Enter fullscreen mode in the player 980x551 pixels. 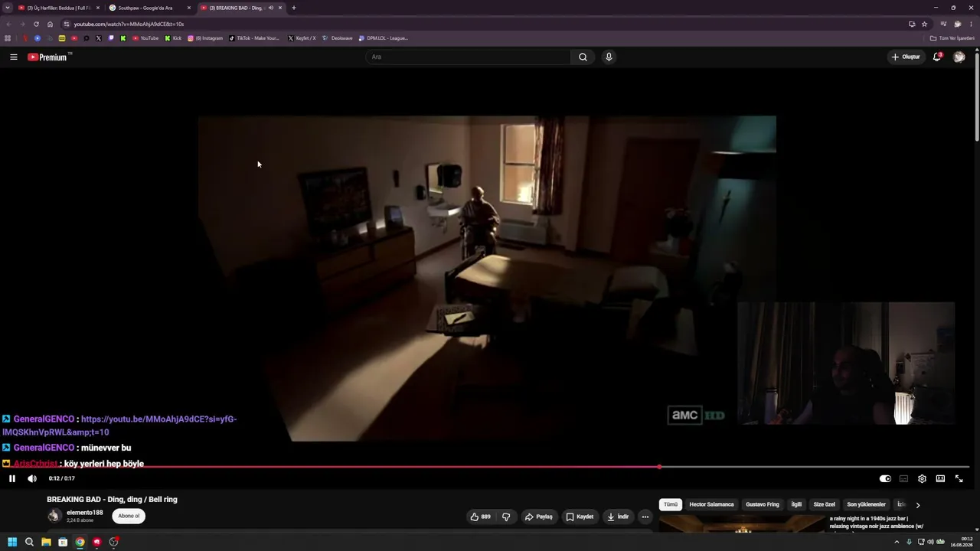[959, 478]
